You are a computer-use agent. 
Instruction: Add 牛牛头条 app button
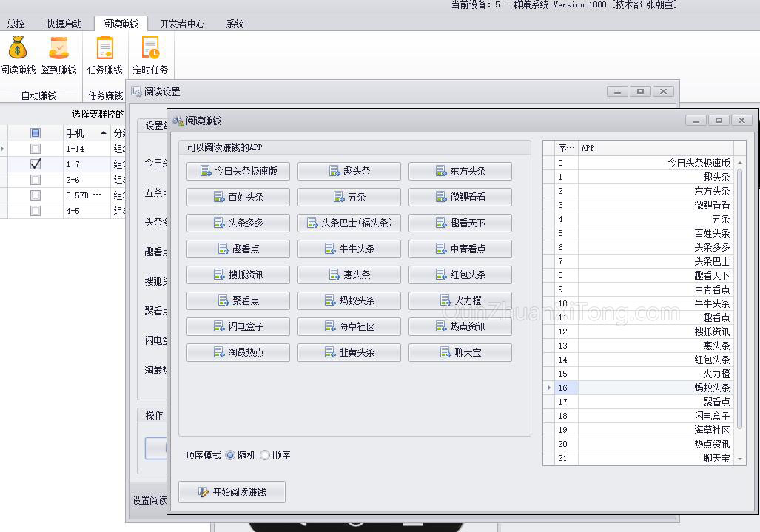click(x=349, y=249)
